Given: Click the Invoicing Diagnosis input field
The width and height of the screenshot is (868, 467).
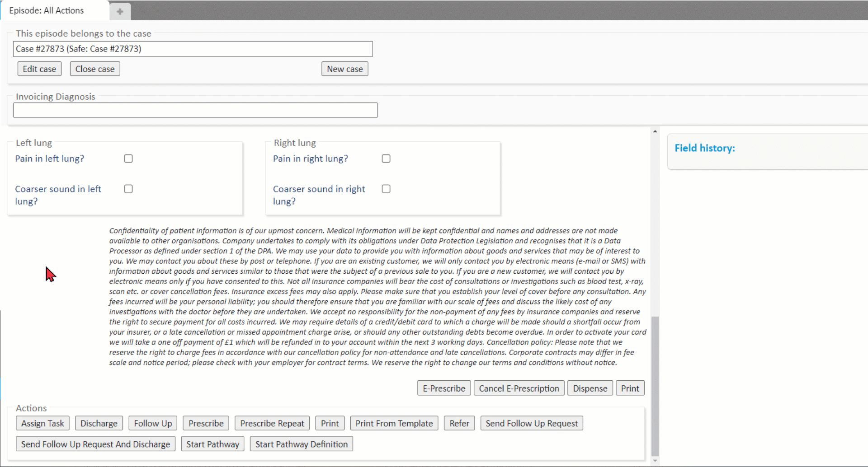Looking at the screenshot, I should [x=195, y=110].
